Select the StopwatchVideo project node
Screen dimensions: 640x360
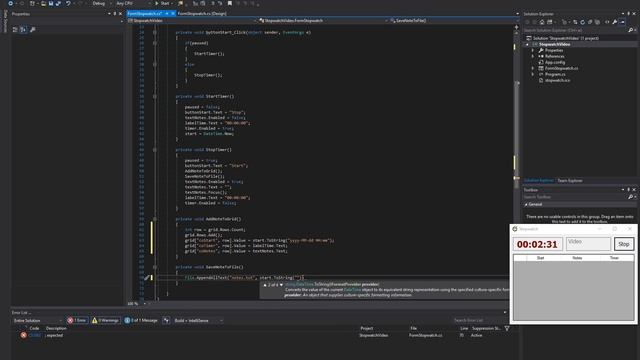click(554, 44)
